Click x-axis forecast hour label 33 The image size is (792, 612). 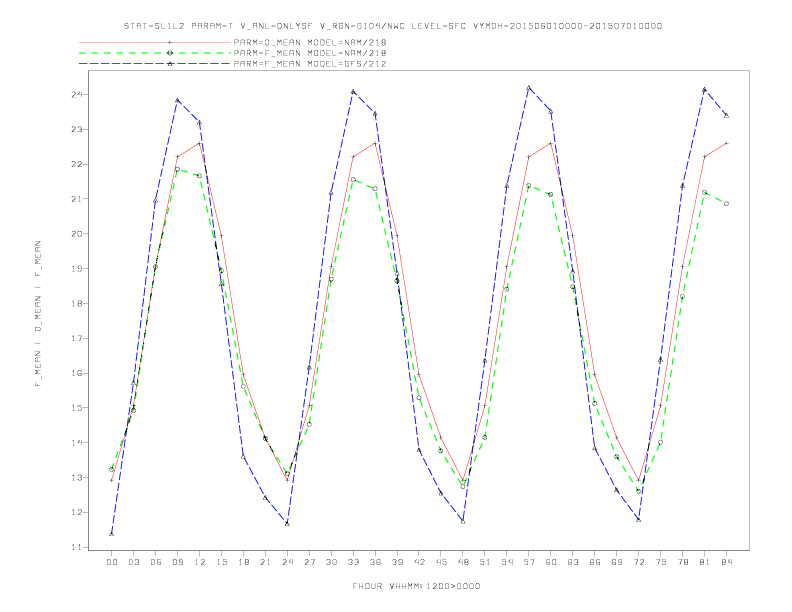(x=353, y=562)
